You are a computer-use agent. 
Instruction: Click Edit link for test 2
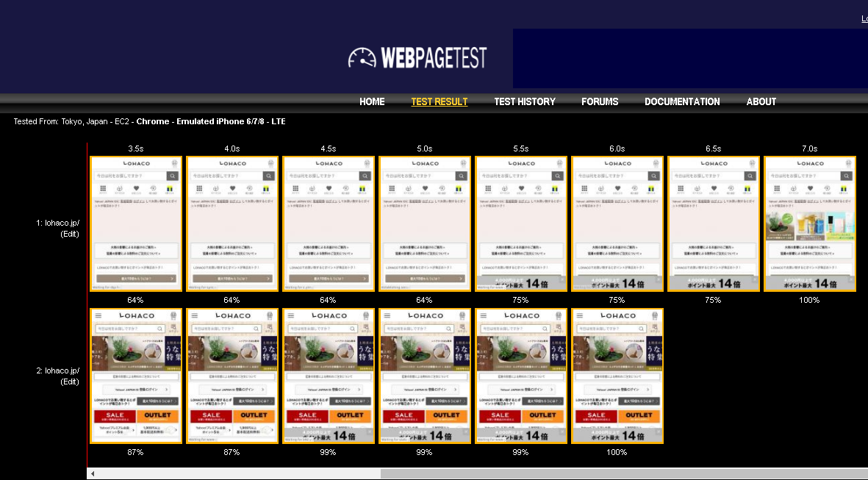70,382
